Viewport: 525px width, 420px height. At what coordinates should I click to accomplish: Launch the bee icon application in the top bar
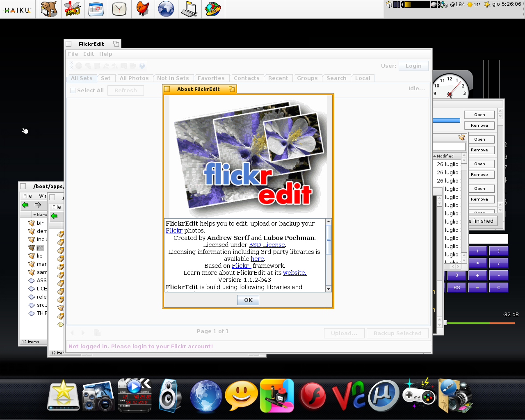[73, 9]
